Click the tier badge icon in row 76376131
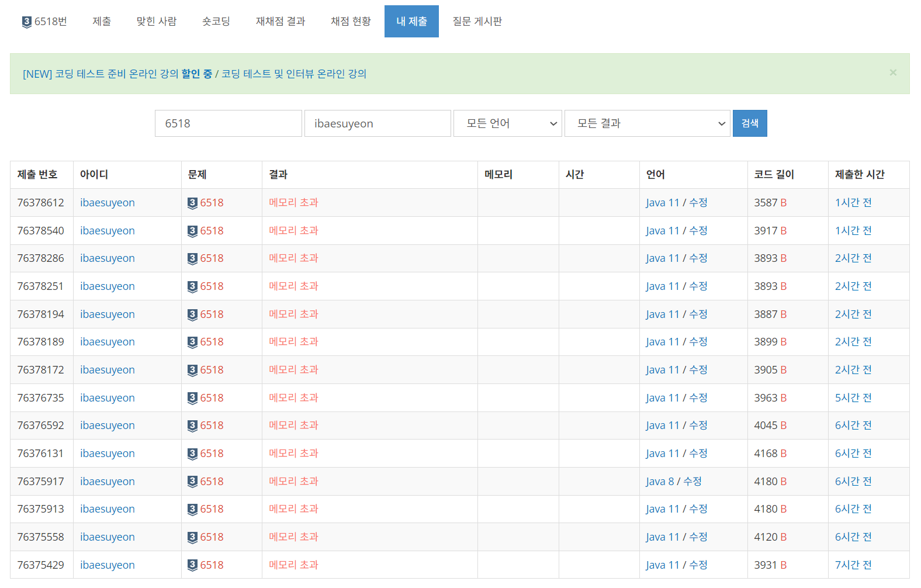The height and width of the screenshot is (588, 921). pos(192,454)
